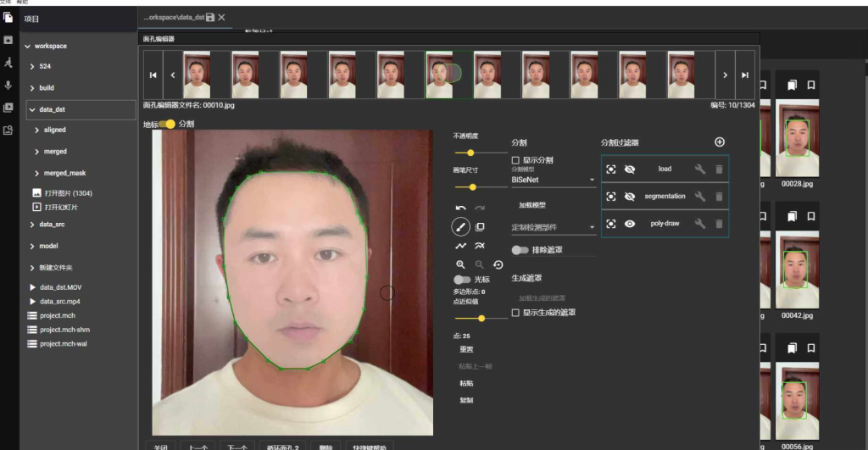Click the zoom in magnifier icon
The image size is (868, 450).
(460, 265)
